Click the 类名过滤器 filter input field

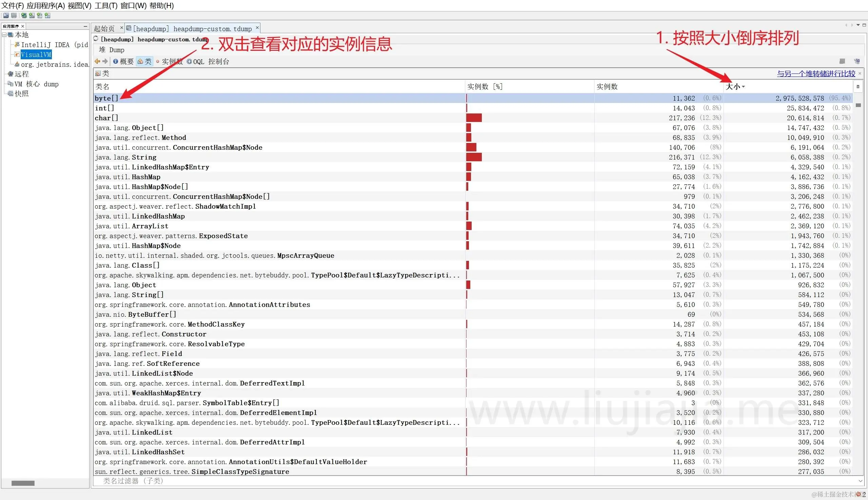pos(309,481)
